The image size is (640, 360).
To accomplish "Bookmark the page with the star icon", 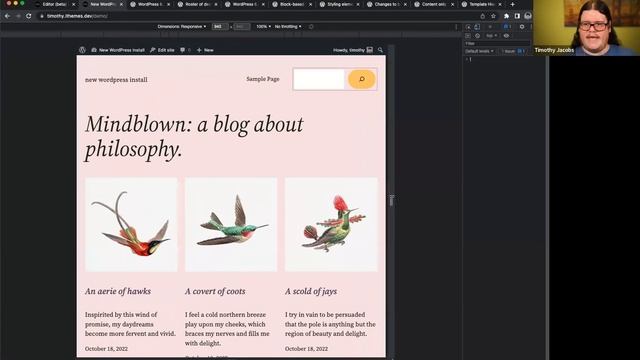I will (x=493, y=16).
